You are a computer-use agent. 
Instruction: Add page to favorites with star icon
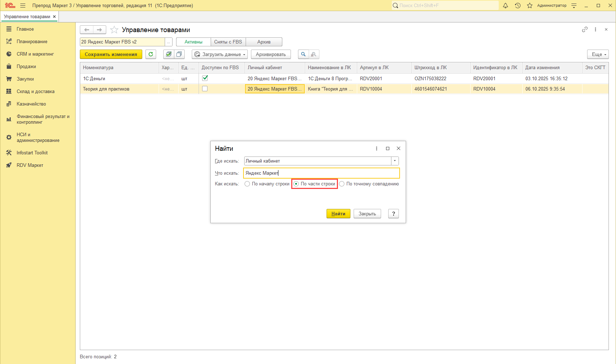(x=114, y=30)
